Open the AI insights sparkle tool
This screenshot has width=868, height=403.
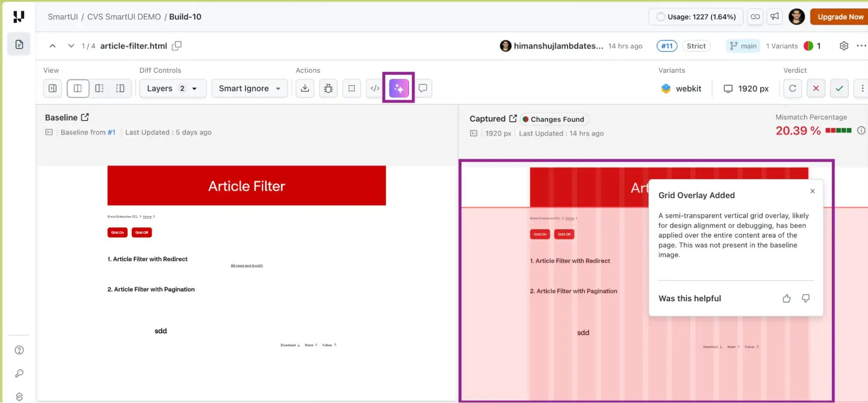point(398,88)
